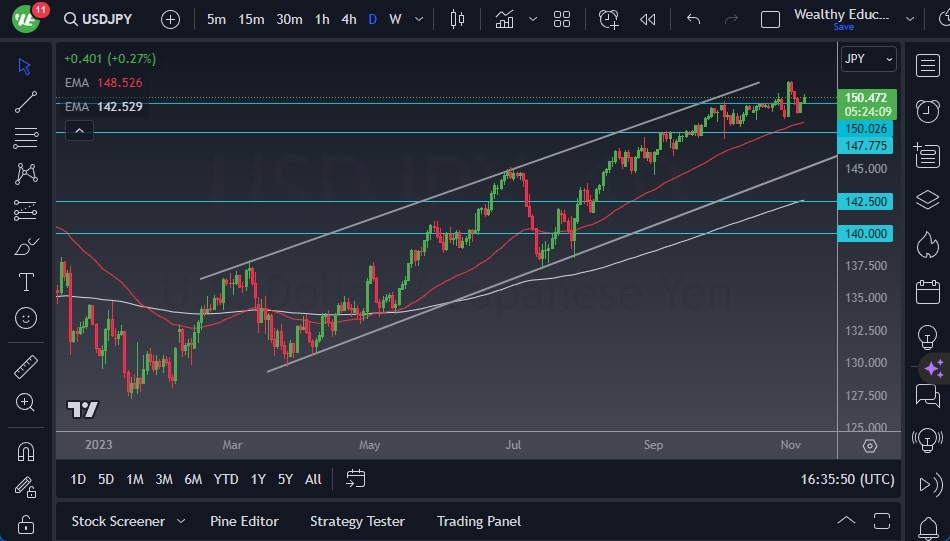The width and height of the screenshot is (950, 541).
Task: Click the bar replay rewind icon
Action: tap(648, 19)
